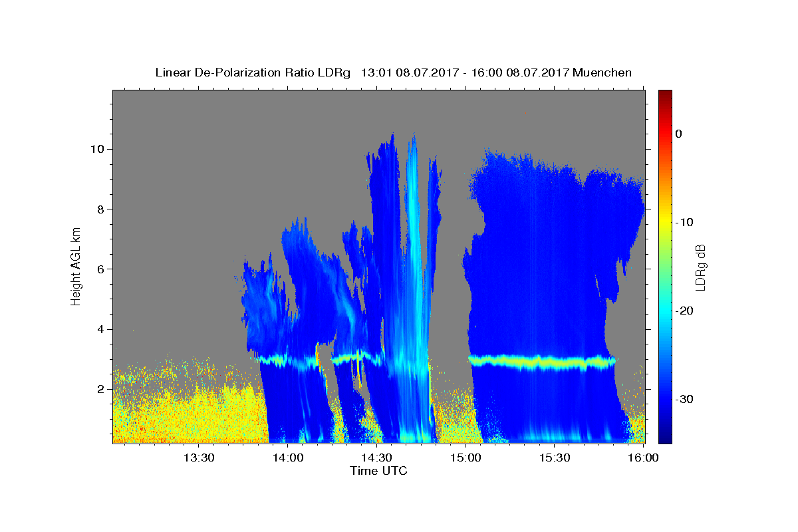The image size is (798, 532).
Task: Click the '14:30' time axis label
Action: click(x=376, y=458)
